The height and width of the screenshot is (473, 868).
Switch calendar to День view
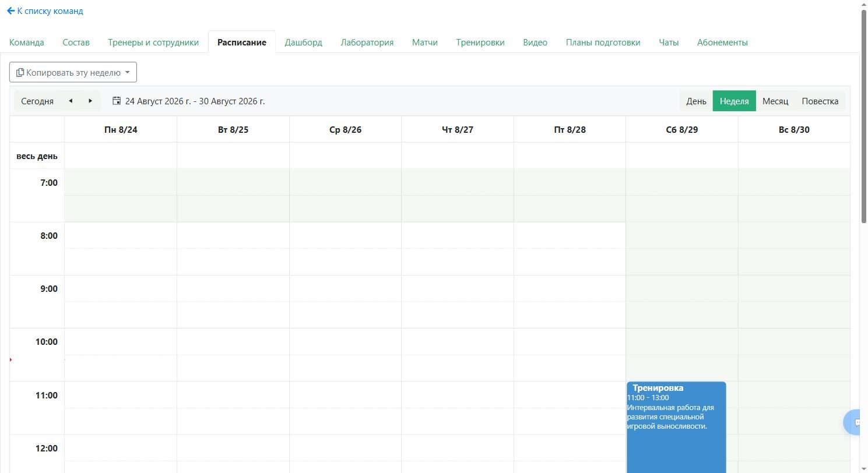696,101
